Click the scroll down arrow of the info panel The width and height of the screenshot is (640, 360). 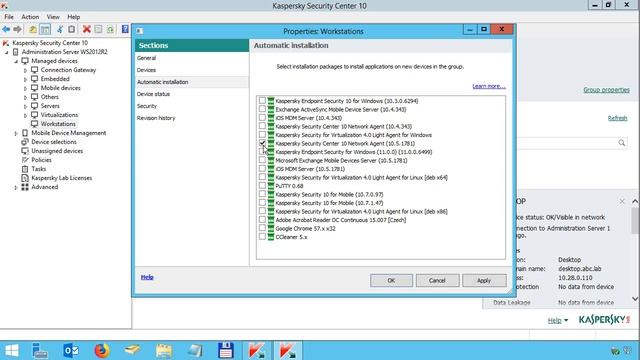[x=635, y=299]
